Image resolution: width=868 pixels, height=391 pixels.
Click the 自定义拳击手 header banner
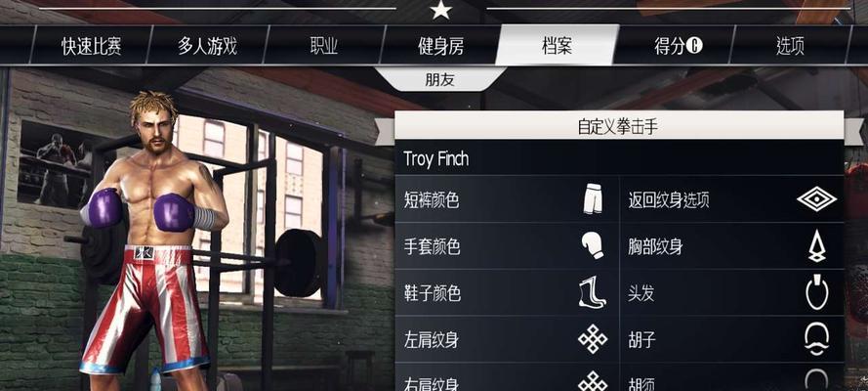coord(619,126)
